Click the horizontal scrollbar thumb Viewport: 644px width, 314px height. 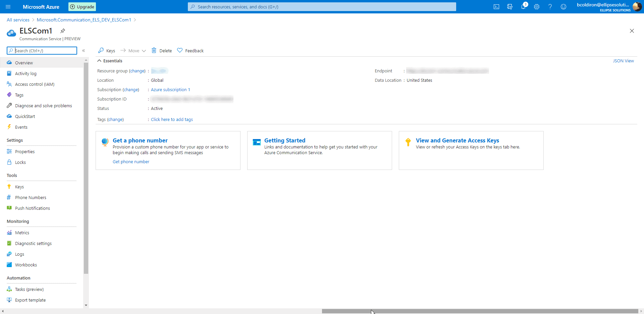480,311
